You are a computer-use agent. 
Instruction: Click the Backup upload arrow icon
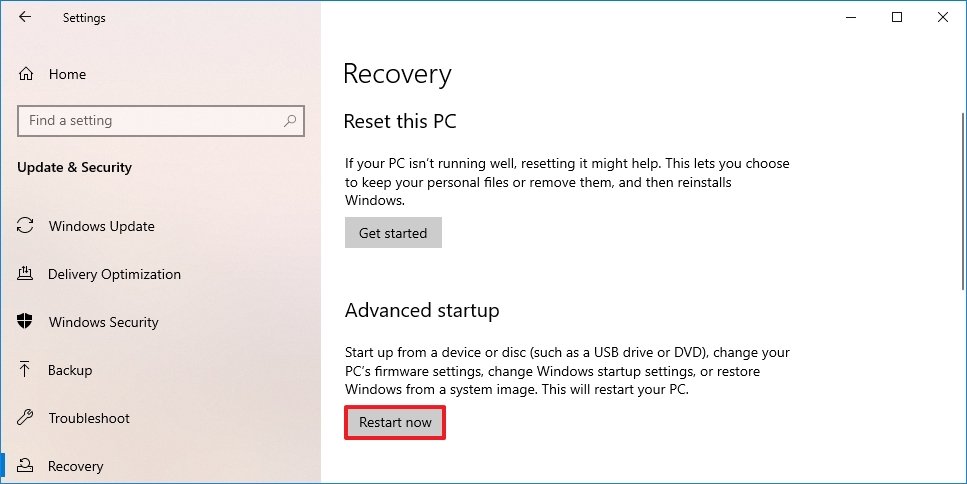(25, 369)
